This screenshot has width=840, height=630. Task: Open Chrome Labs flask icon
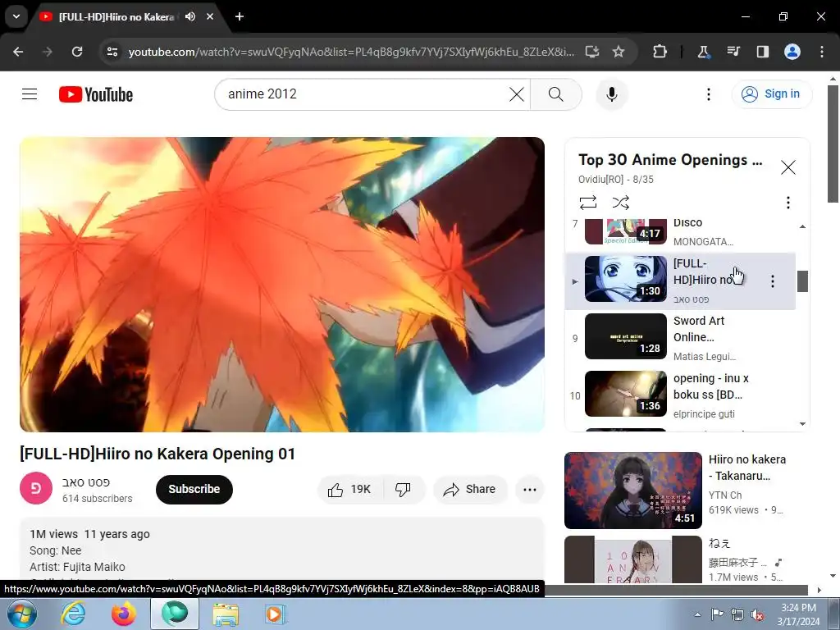[x=703, y=52]
